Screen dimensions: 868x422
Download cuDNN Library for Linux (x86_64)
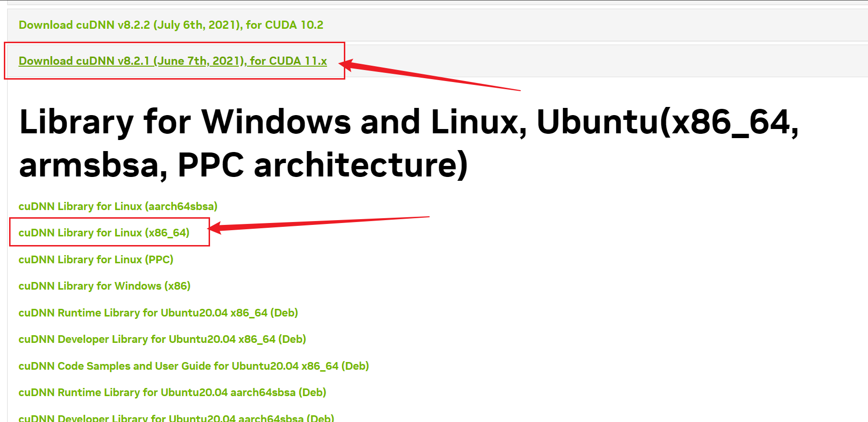104,233
